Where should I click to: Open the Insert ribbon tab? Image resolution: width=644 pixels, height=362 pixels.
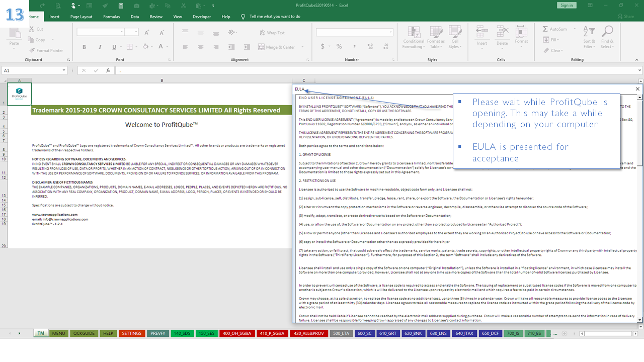pyautogui.click(x=54, y=17)
